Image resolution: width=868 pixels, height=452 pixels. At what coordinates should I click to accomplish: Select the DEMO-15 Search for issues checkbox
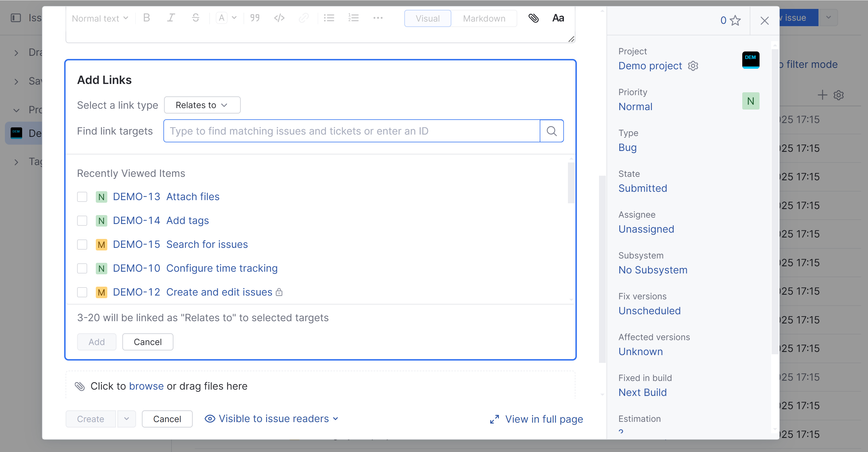[82, 244]
